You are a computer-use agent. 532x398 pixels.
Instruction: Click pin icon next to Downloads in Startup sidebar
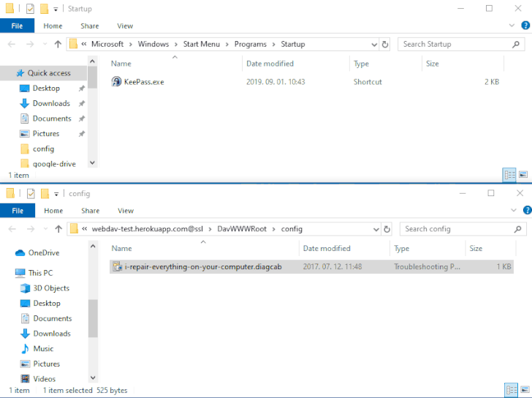click(x=82, y=104)
